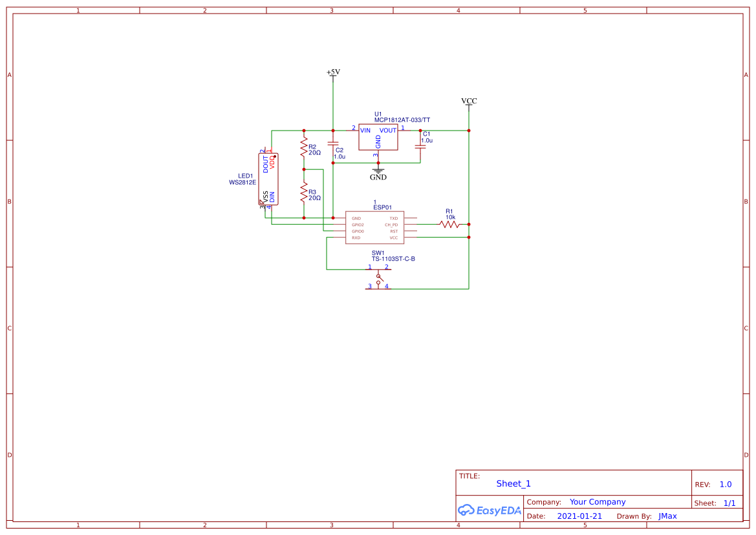Click the ESP01 name label

[x=382, y=207]
